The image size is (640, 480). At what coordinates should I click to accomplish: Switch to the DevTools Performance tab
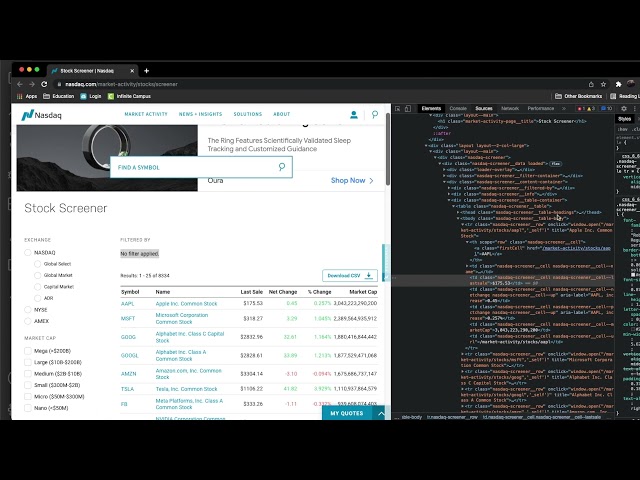541,109
